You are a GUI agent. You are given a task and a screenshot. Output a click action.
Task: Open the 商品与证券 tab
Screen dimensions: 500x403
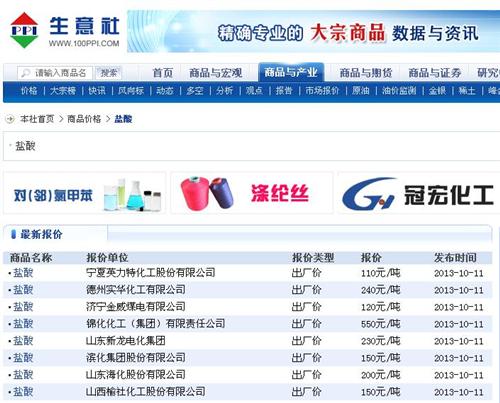pyautogui.click(x=435, y=73)
